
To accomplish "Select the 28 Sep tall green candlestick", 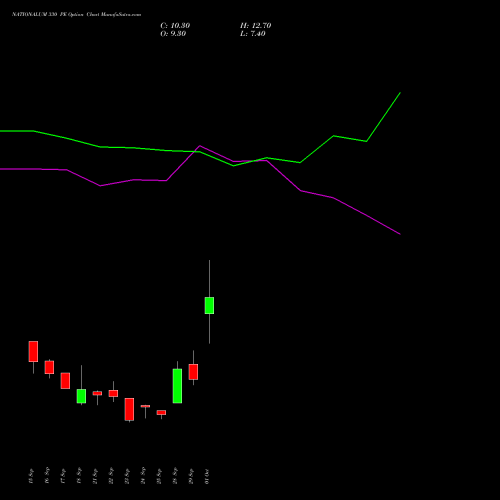I will tap(177, 386).
